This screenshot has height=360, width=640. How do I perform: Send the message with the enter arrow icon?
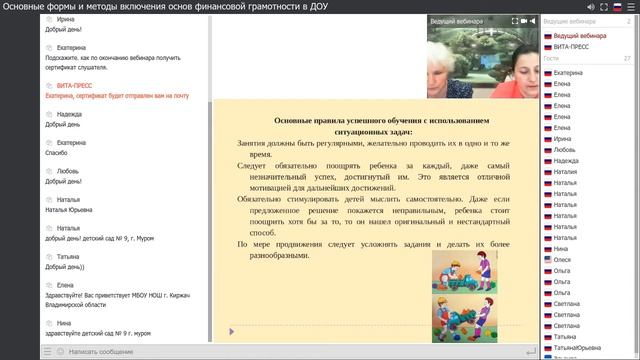(531, 351)
